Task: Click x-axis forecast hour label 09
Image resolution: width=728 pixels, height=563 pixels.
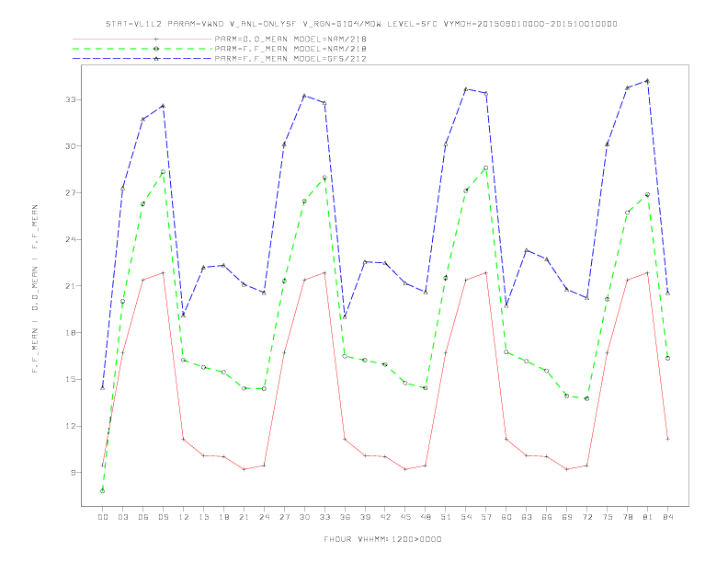Action: (x=163, y=517)
